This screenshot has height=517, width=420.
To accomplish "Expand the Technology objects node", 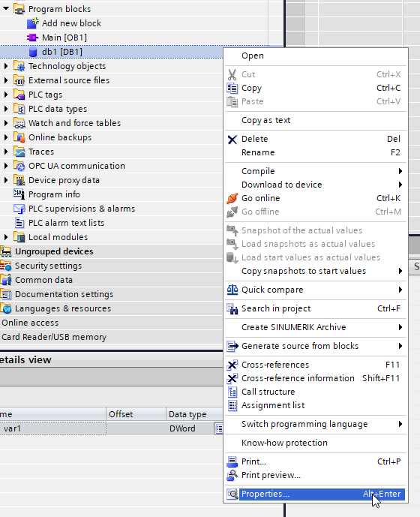I will [x=6, y=66].
